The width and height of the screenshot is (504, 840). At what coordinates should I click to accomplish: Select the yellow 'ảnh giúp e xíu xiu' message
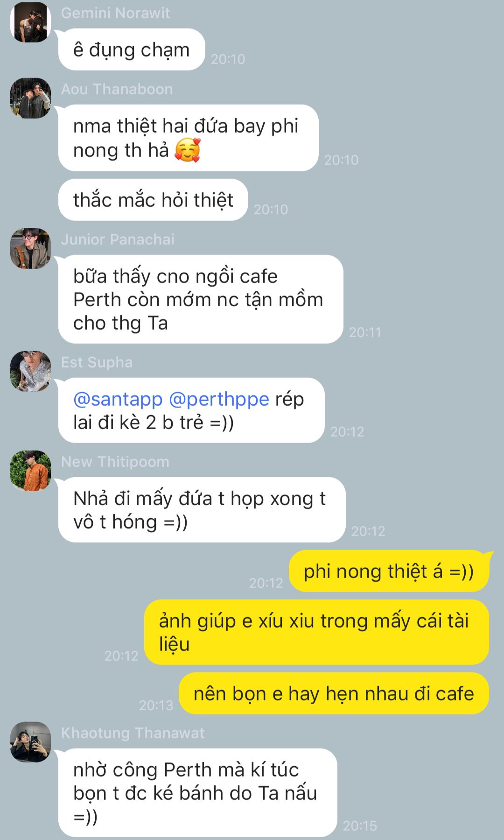click(x=317, y=632)
